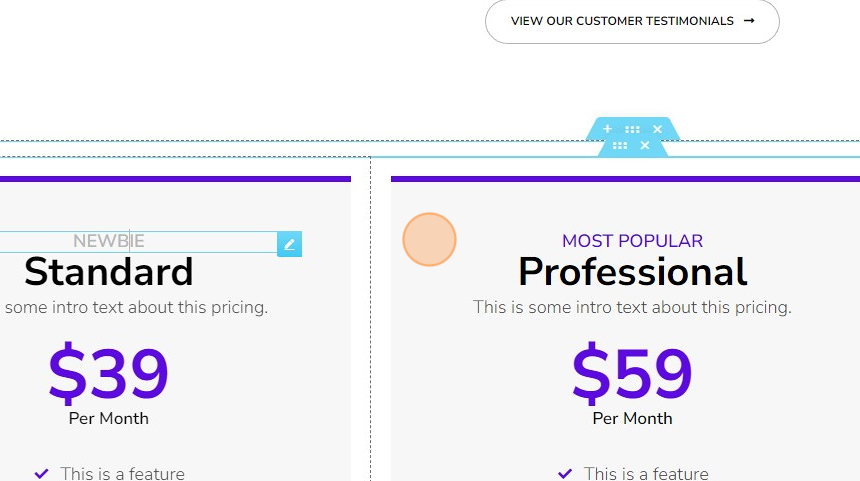Click the arrow on the testimonials button

[749, 21]
